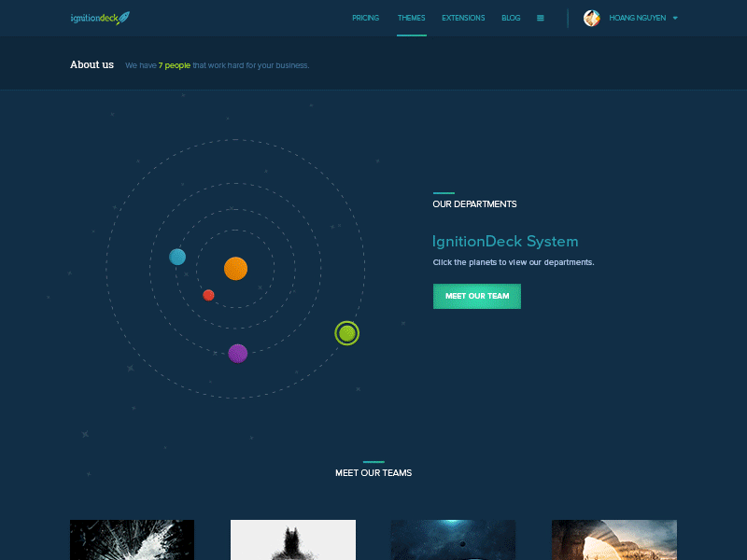747x560 pixels.
Task: Click the purple planet in the solar system
Action: point(237,353)
